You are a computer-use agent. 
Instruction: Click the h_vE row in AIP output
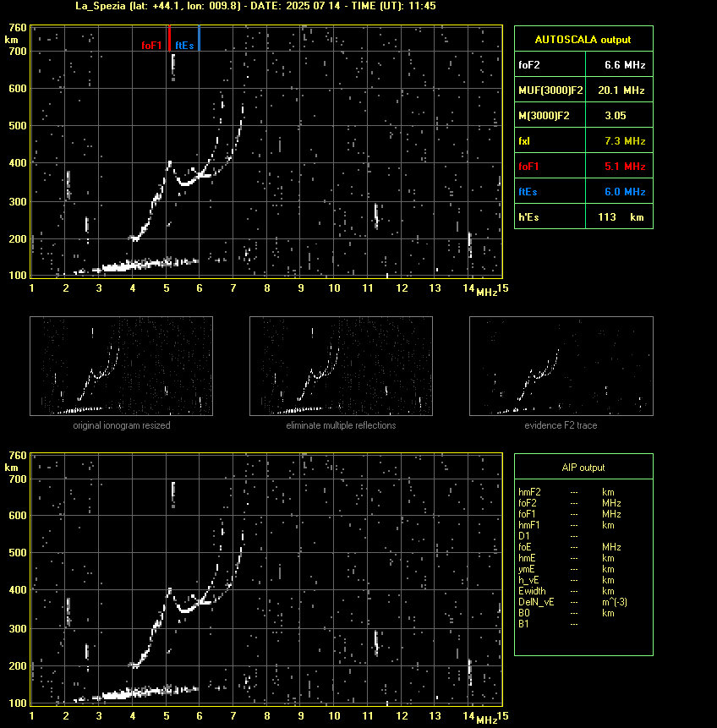click(x=566, y=580)
